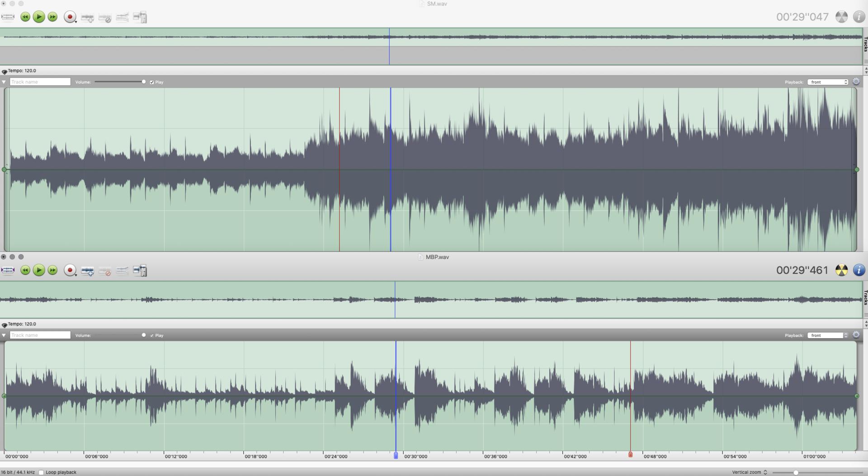Click the Volume slider knob in MBP.wav
The image size is (868, 476).
point(144,335)
